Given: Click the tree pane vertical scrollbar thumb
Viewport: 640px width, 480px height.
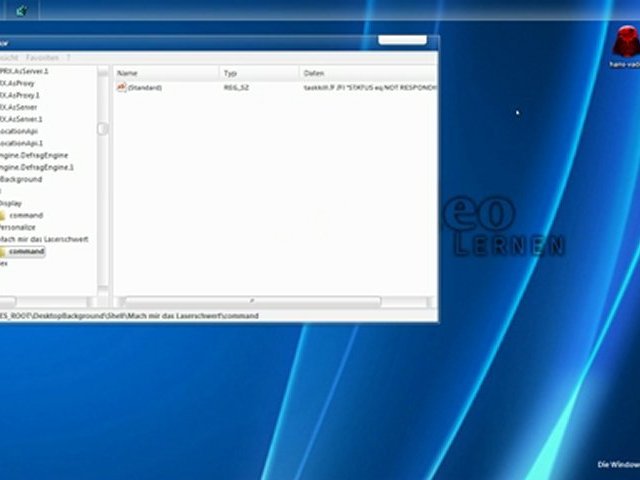Looking at the screenshot, I should pos(102,128).
